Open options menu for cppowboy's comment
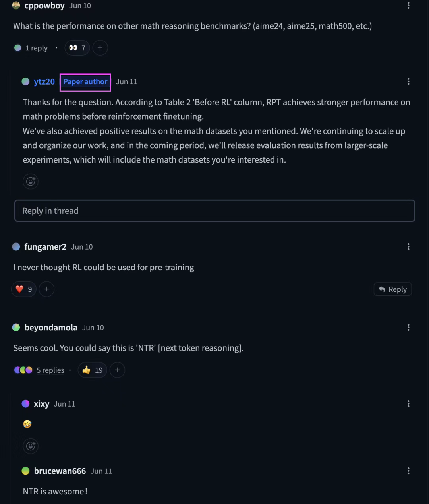Screen dimensions: 429x504 [408, 6]
